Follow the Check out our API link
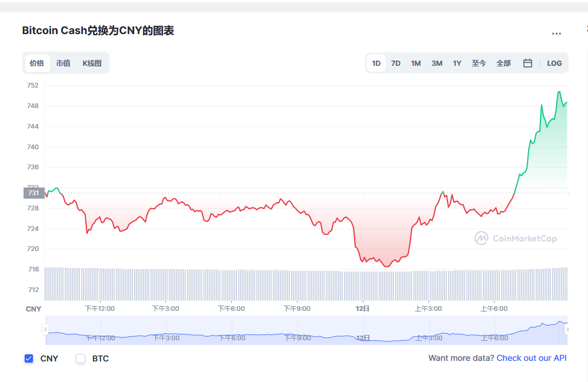 click(532, 358)
